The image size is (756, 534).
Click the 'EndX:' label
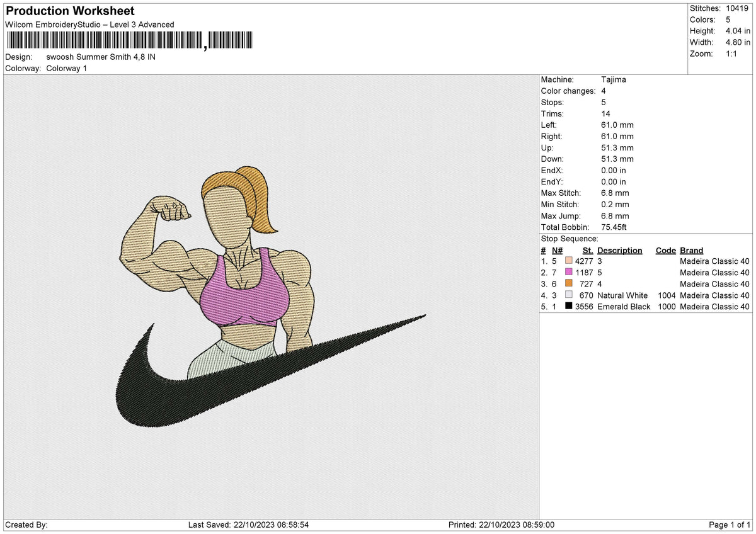pyautogui.click(x=552, y=171)
